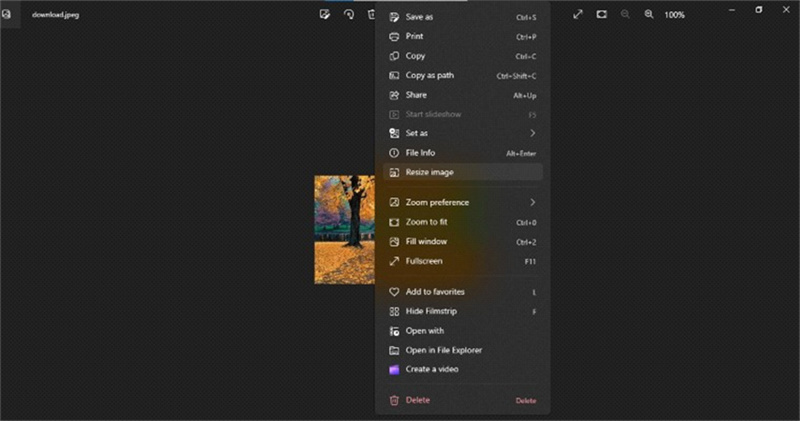Select the Fill window option
The image size is (800, 421).
[462, 242]
